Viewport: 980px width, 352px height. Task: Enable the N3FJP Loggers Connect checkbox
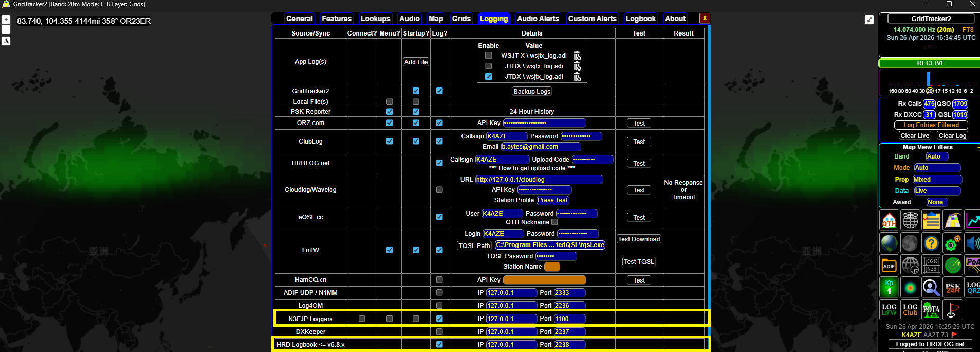362,319
